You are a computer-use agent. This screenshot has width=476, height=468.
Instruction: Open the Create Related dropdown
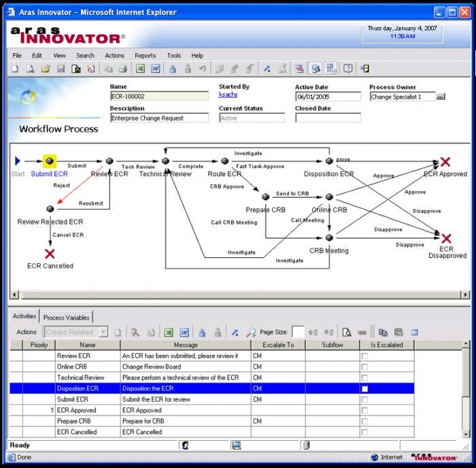(103, 332)
